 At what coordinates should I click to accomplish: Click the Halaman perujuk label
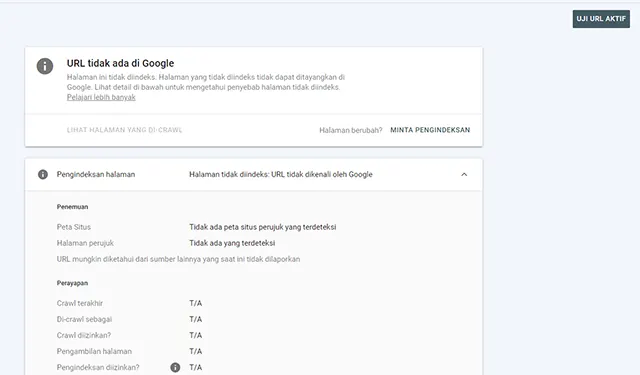pyautogui.click(x=85, y=243)
